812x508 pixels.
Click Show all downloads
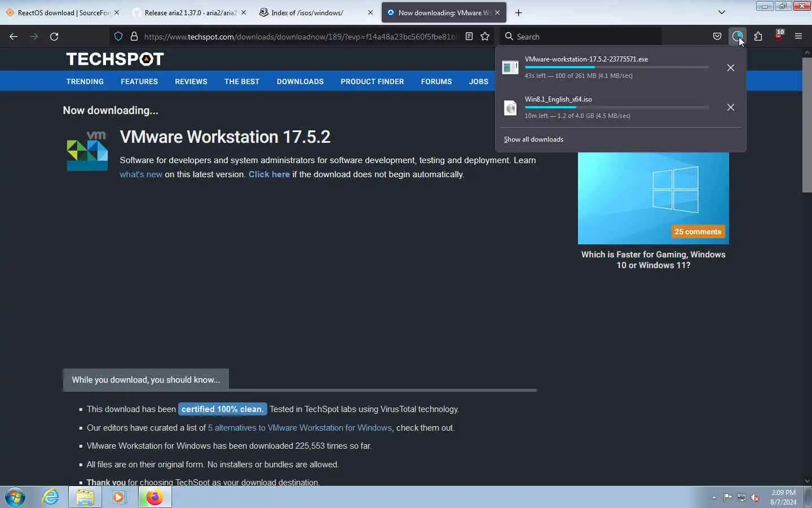533,139
